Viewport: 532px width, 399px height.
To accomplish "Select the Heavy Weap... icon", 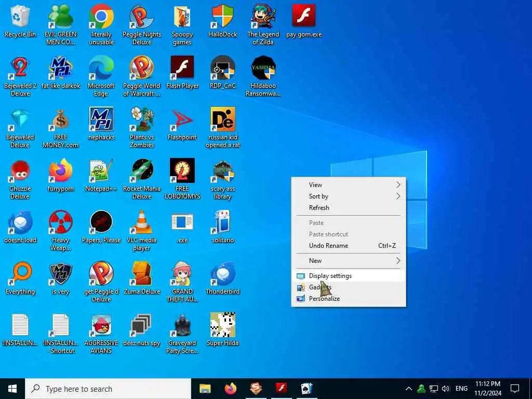I will [60, 231].
